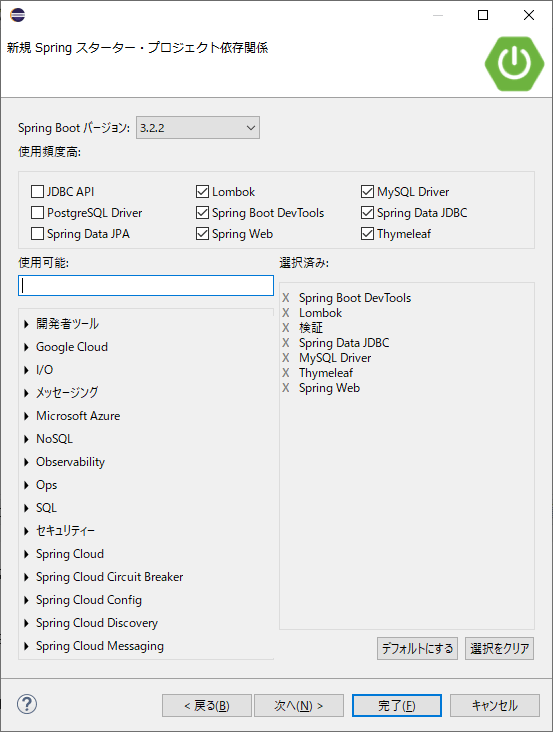Uncheck the Lombok checkbox

(x=203, y=191)
